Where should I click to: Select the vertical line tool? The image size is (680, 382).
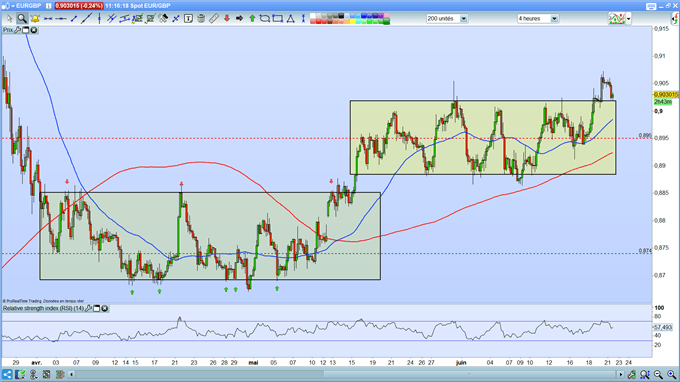(x=99, y=19)
